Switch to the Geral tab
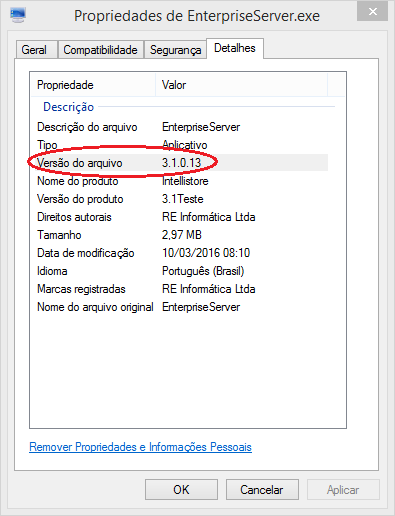The height and width of the screenshot is (516, 395). click(x=36, y=50)
